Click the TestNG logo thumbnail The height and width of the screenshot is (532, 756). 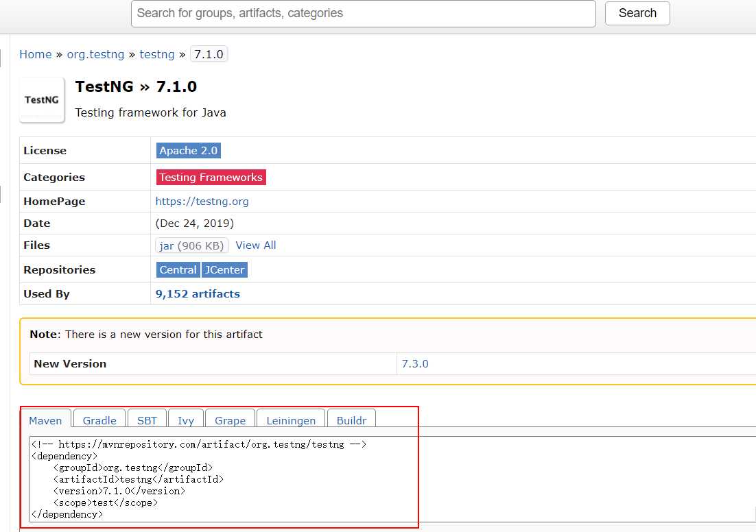[42, 100]
